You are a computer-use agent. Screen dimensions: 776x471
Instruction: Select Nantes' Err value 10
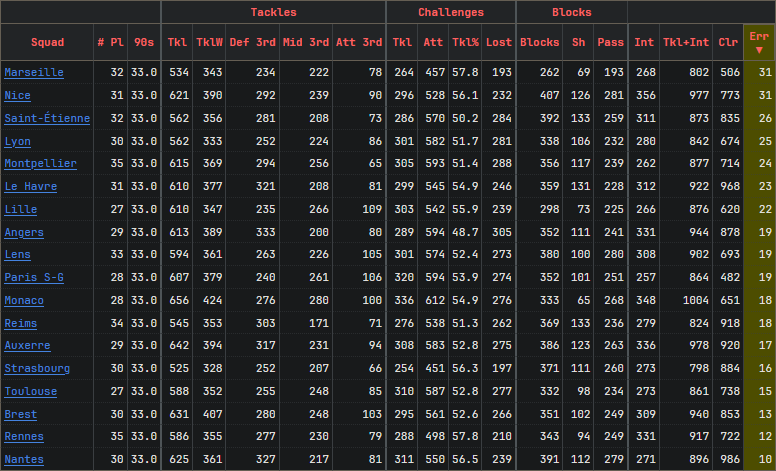coord(765,459)
